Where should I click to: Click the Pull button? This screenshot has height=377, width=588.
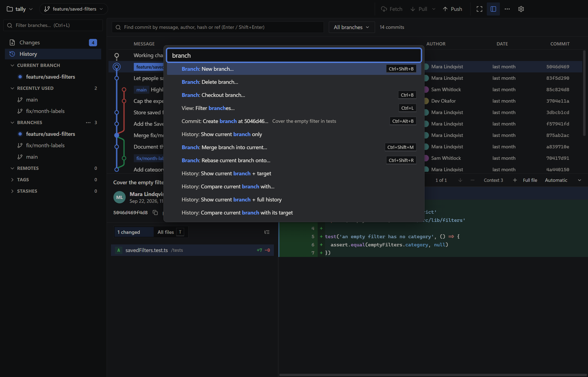click(x=419, y=9)
